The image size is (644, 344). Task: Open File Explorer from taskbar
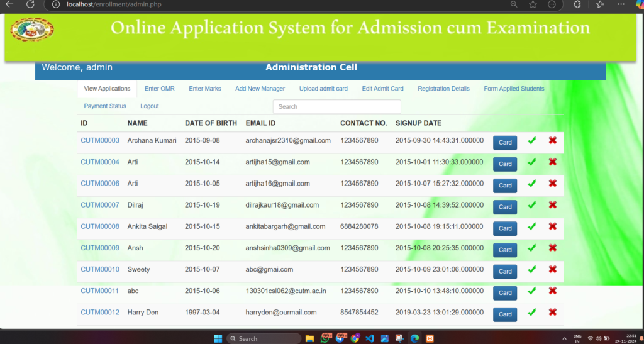point(309,339)
